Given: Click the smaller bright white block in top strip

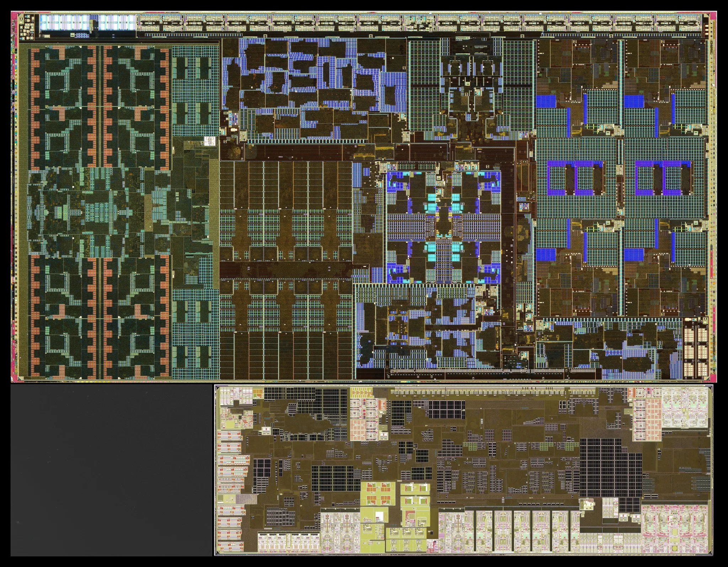Looking at the screenshot, I should [x=116, y=22].
